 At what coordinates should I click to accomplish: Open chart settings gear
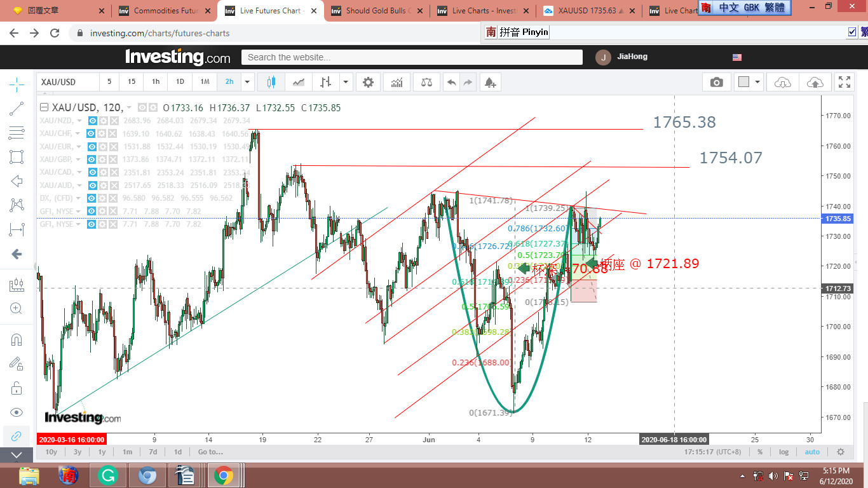coord(369,82)
